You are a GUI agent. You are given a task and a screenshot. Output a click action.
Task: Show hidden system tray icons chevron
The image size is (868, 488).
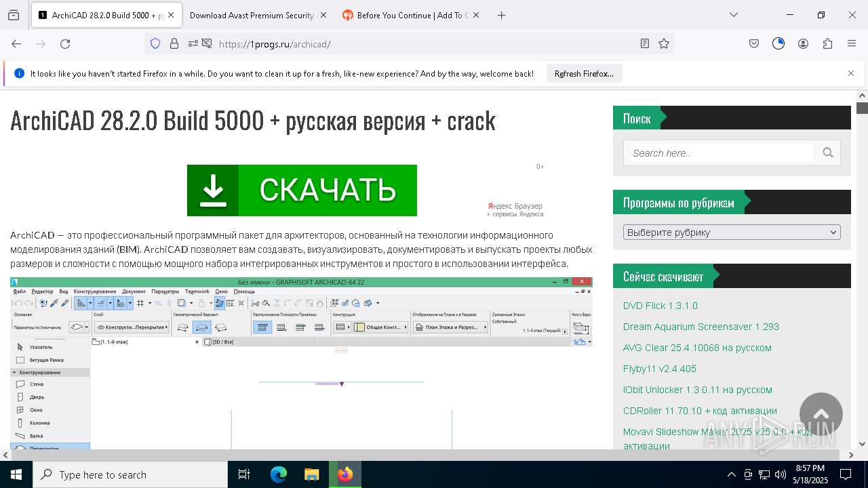[731, 474]
